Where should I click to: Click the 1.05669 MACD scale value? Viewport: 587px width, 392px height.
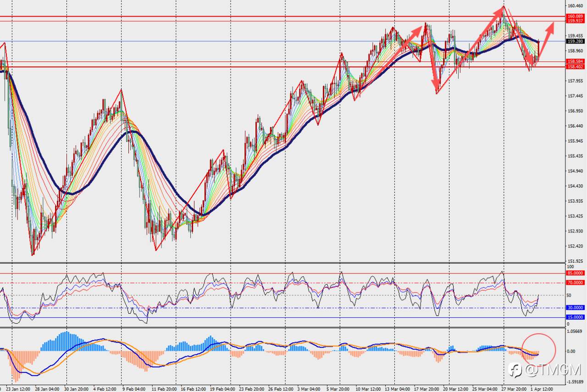point(575,331)
